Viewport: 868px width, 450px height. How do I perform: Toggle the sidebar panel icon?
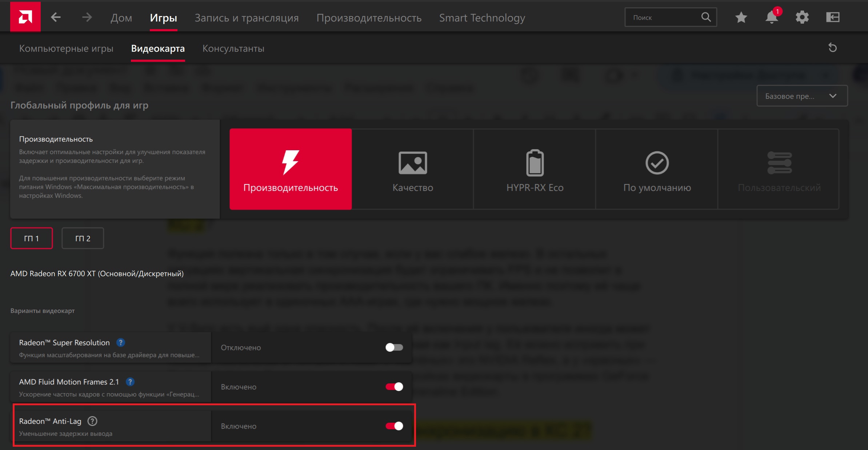[x=833, y=17]
